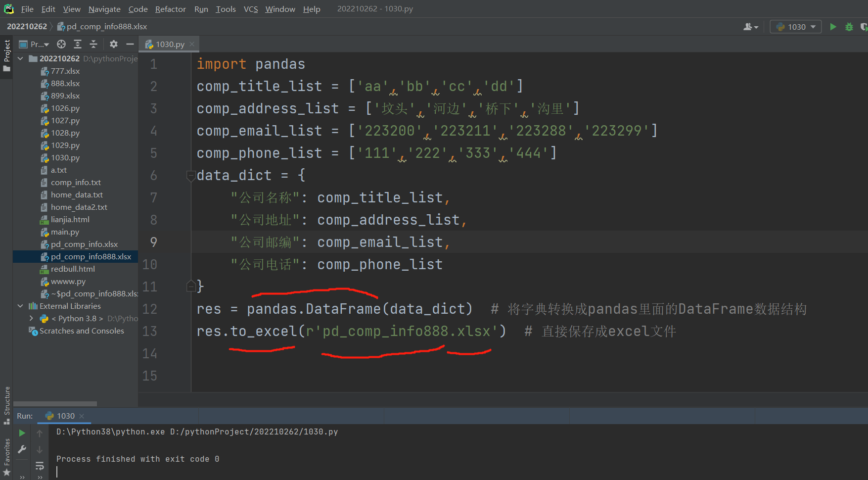
Task: Select wwww.py in the project tree
Action: coord(68,281)
